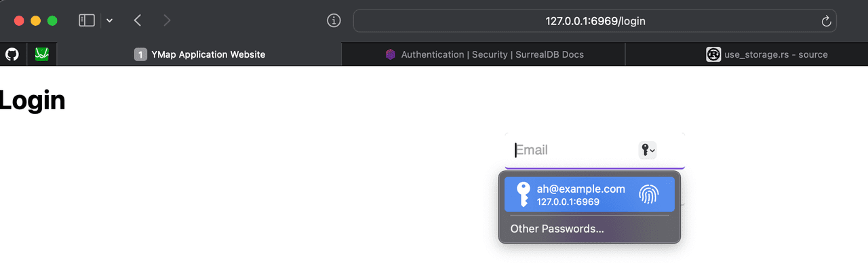
Task: Go back with the back arrow
Action: 138,21
